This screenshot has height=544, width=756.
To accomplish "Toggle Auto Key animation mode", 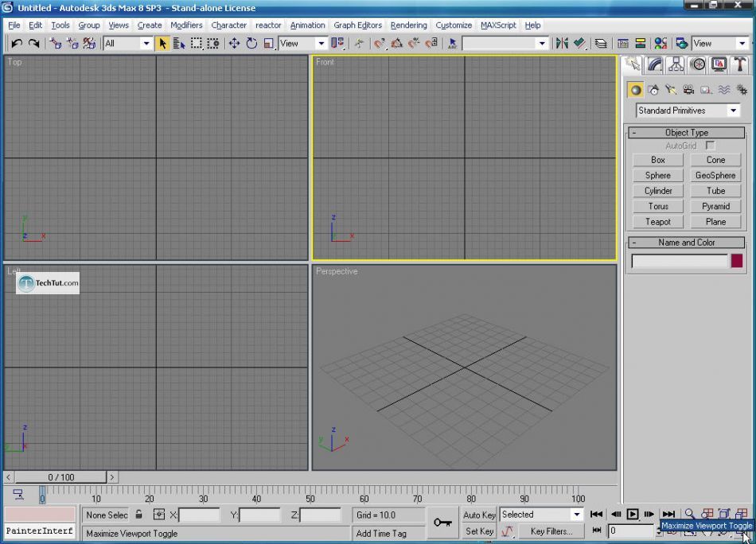I will [479, 515].
